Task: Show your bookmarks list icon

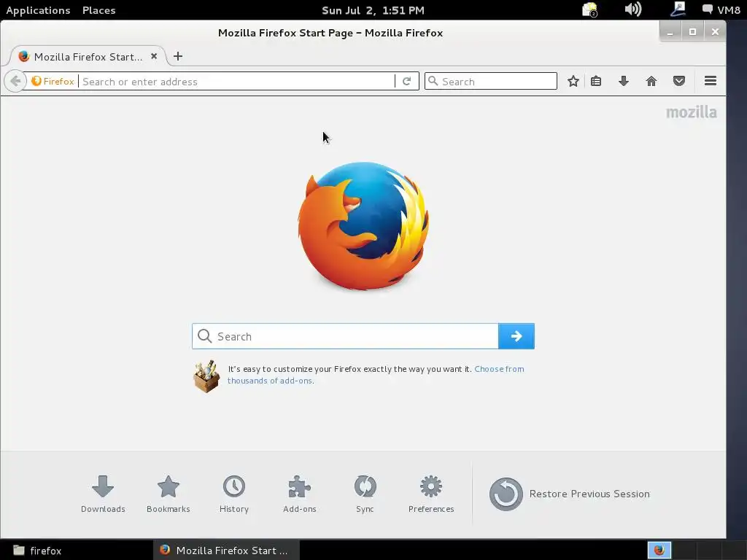Action: coord(596,81)
